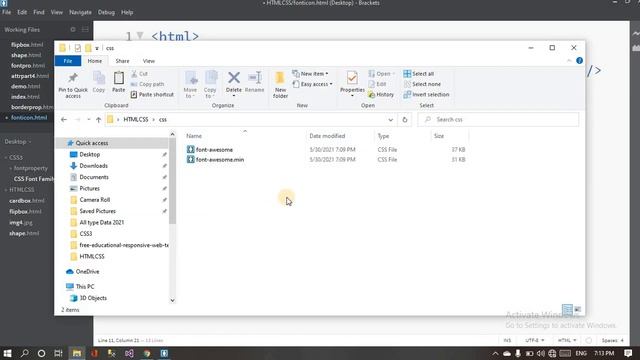Open Downloads in Quick access
The height and width of the screenshot is (360, 640).
(93, 166)
